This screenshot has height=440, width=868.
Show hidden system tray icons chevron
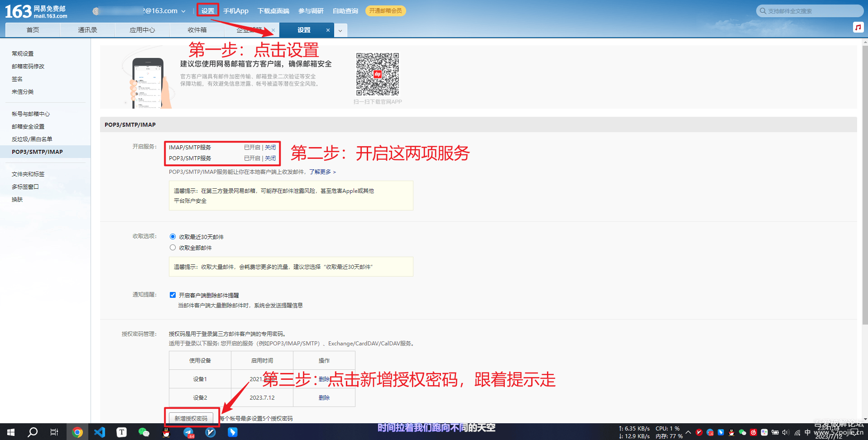coord(688,432)
